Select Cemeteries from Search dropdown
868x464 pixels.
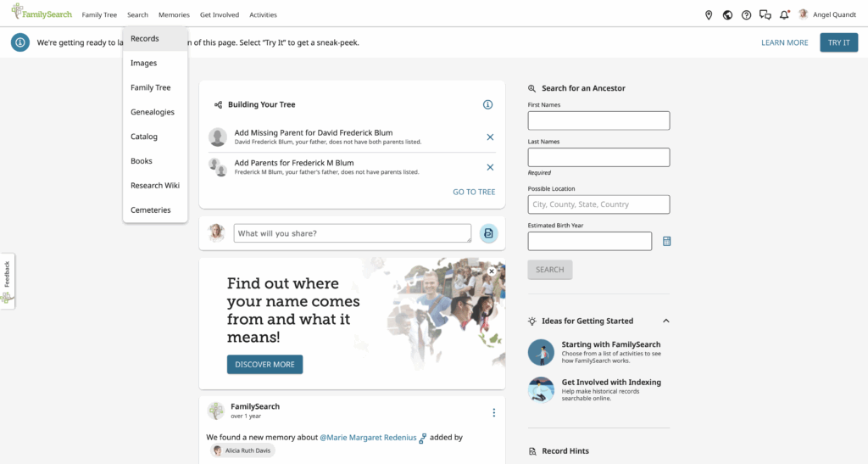point(155,210)
